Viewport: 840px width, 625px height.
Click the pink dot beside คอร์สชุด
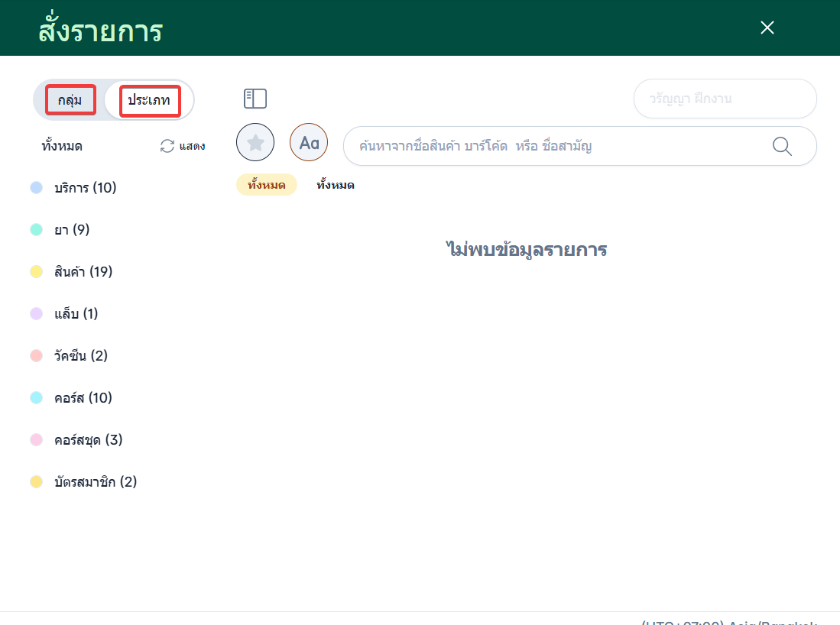point(36,439)
